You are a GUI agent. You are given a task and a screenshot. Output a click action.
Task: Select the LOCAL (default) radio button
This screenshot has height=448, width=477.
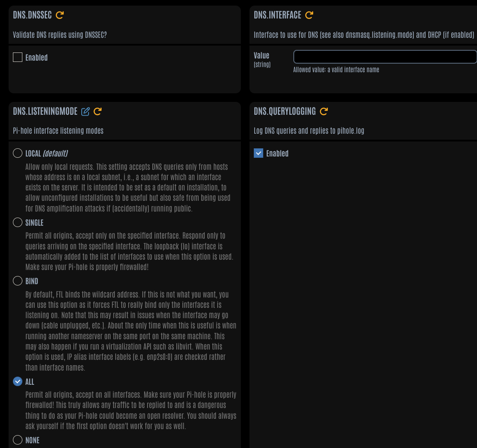[x=18, y=153]
